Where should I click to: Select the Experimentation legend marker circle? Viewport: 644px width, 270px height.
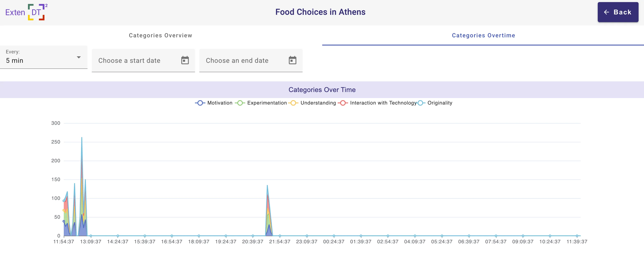(x=240, y=103)
